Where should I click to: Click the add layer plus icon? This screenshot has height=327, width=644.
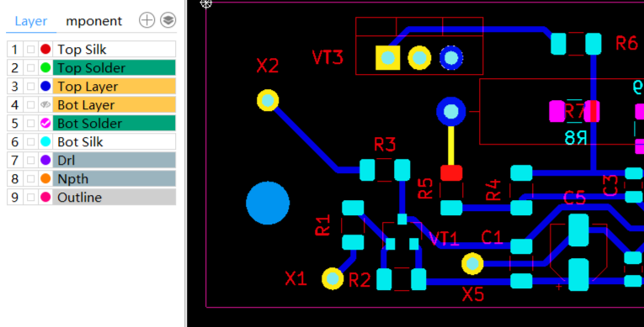click(x=146, y=20)
